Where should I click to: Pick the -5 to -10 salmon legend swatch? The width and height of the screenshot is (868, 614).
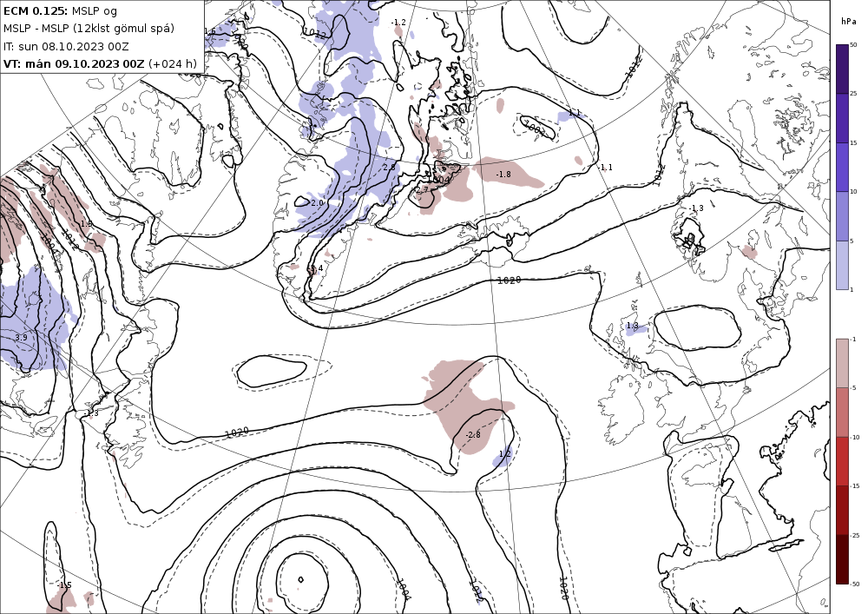click(x=842, y=412)
